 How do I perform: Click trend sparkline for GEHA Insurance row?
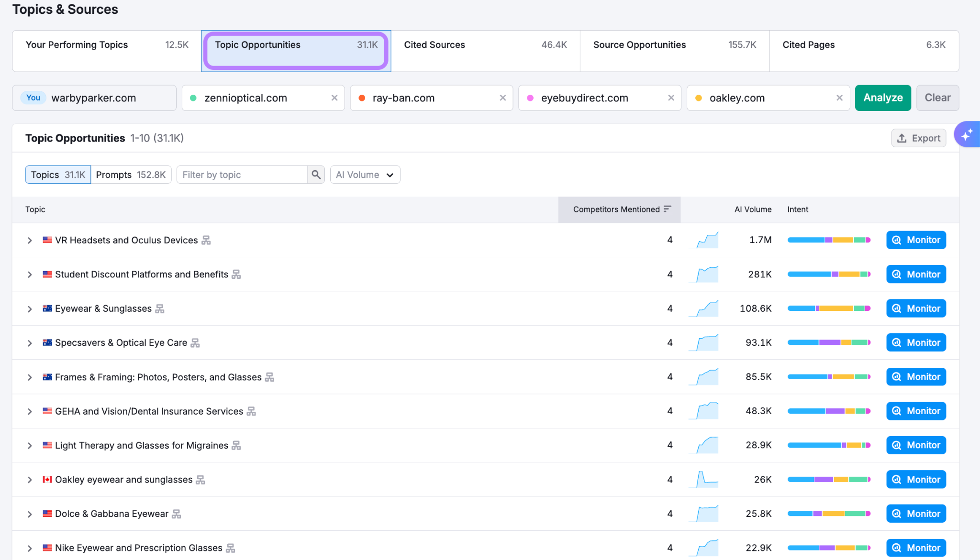703,411
